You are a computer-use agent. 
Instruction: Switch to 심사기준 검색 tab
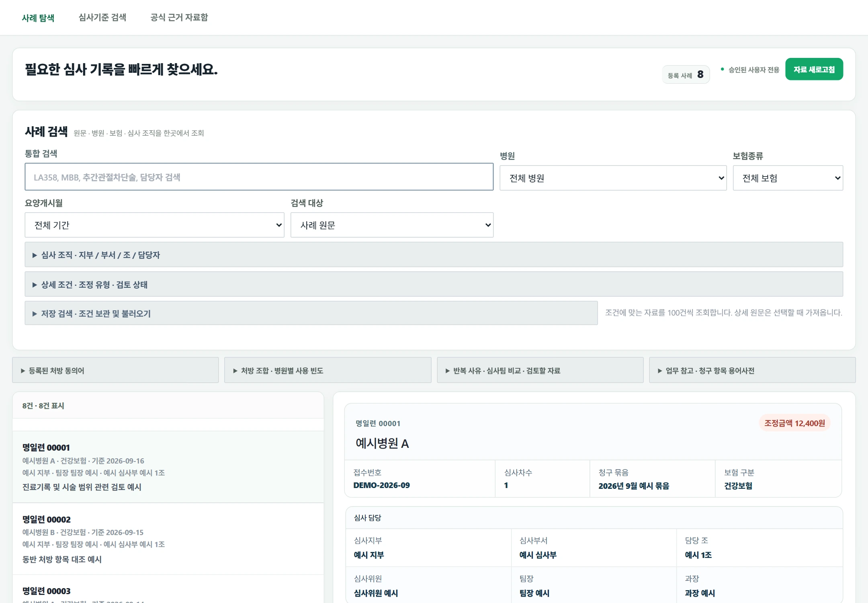point(102,17)
